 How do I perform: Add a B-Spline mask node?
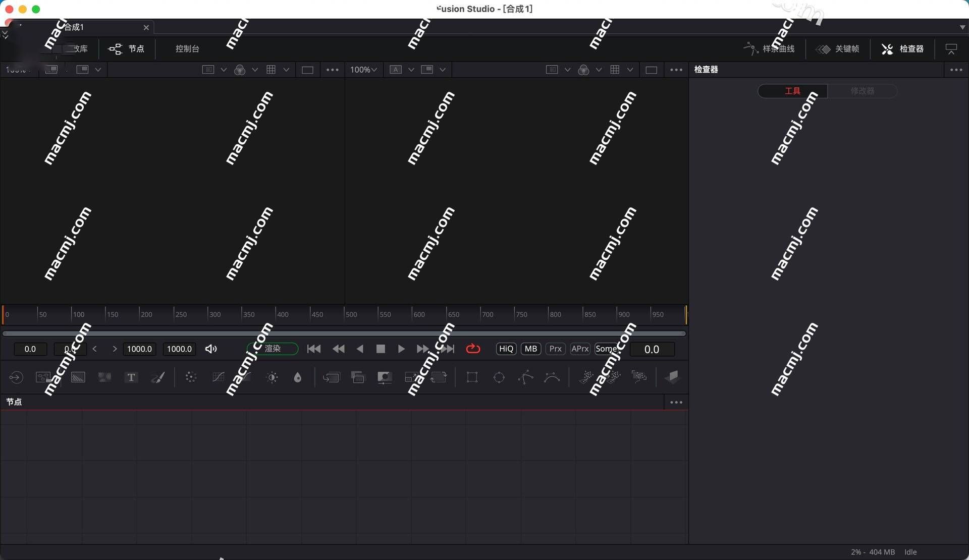tap(552, 377)
